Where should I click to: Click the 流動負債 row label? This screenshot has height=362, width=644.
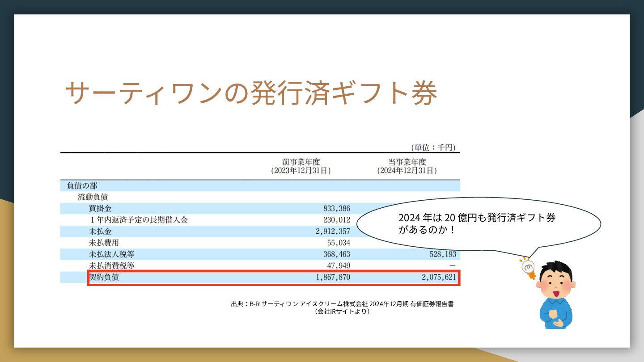point(93,197)
